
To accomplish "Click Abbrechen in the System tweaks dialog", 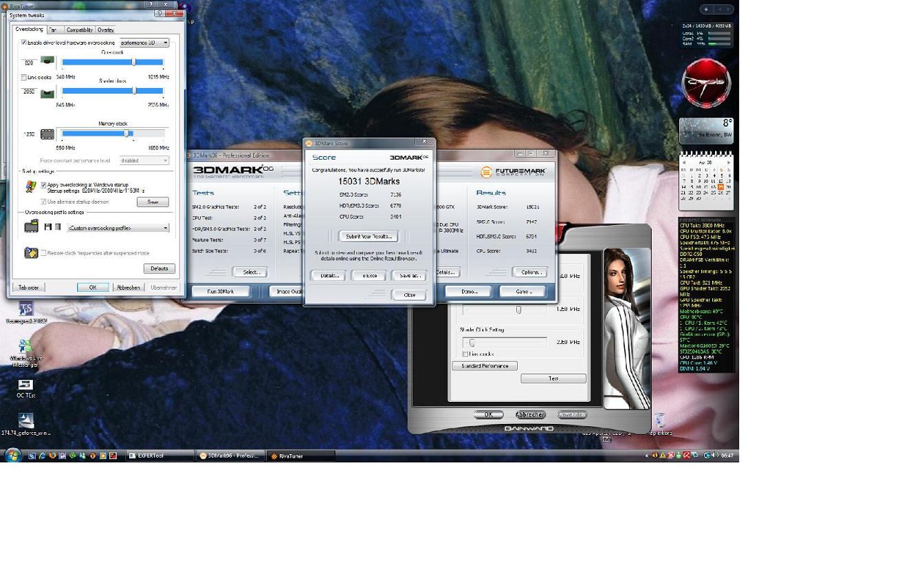I will click(x=129, y=288).
